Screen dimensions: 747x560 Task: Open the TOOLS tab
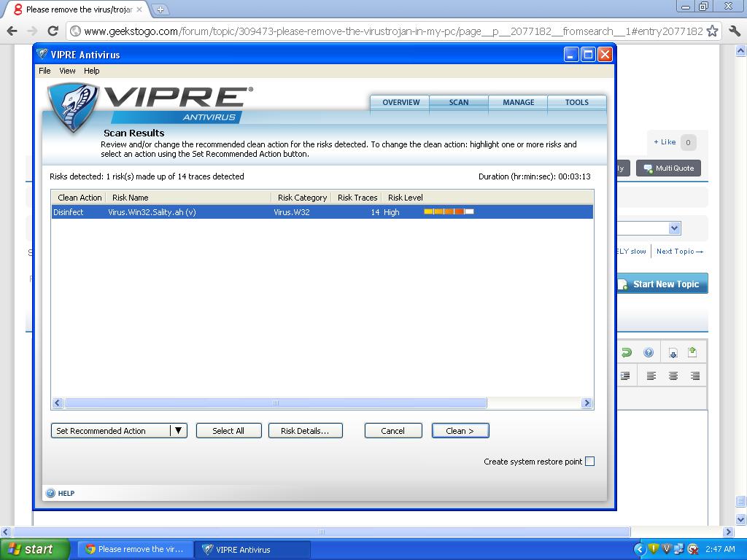[577, 102]
